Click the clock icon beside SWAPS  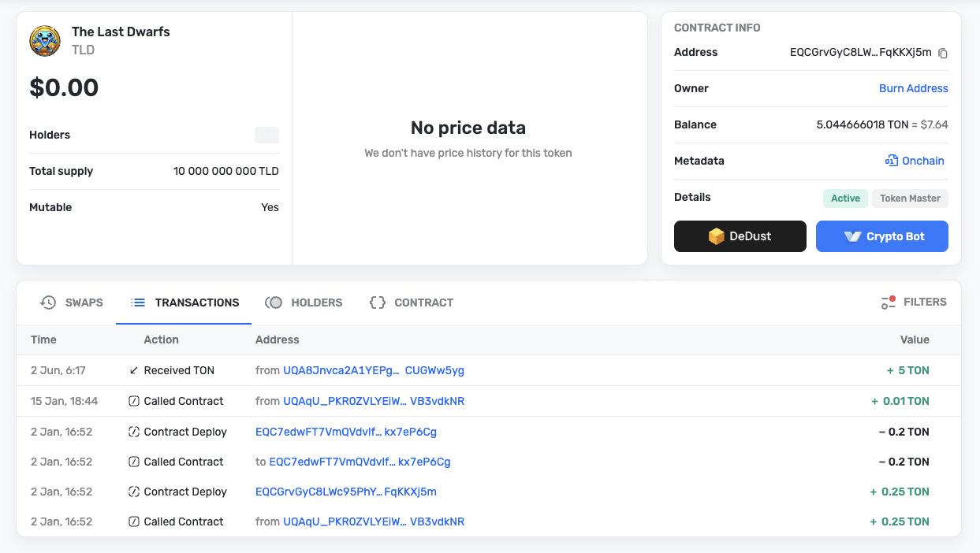[x=47, y=302]
